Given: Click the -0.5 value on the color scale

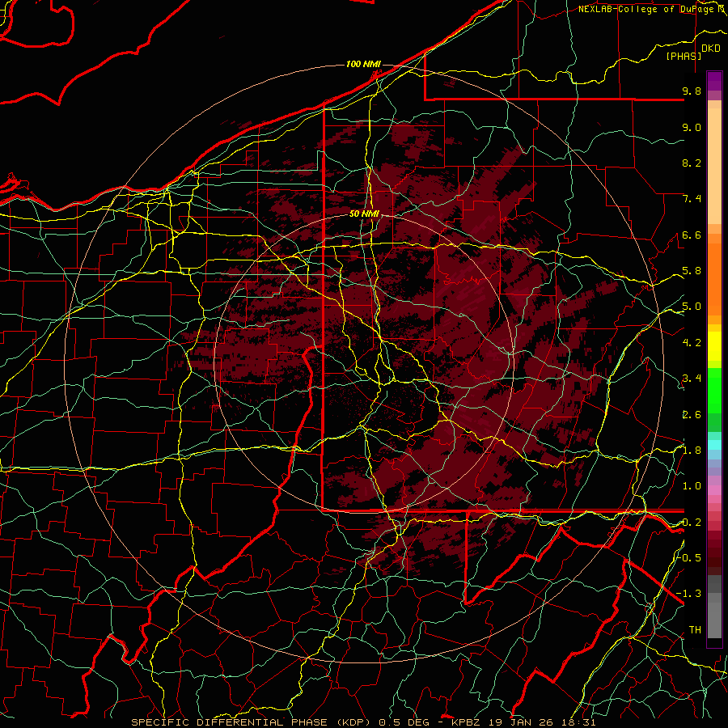Looking at the screenshot, I should [x=689, y=557].
